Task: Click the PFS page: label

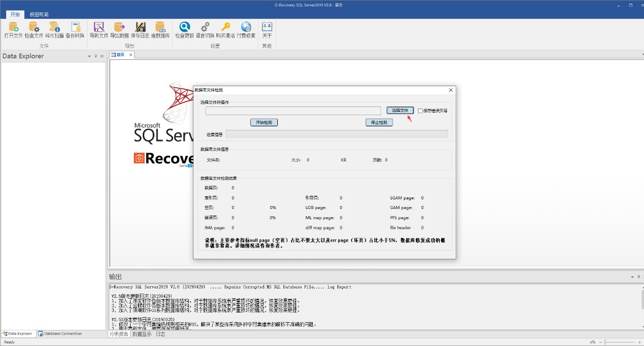Action: (x=400, y=218)
